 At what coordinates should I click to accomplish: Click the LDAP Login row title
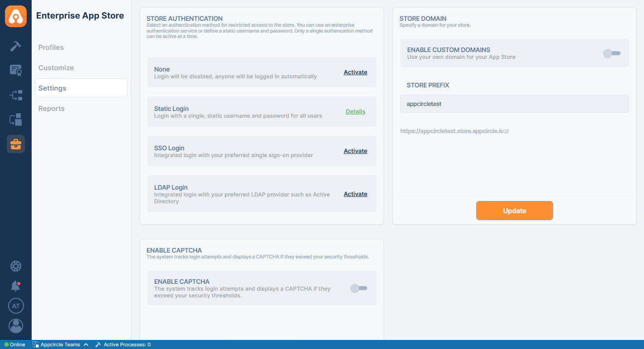pos(171,187)
